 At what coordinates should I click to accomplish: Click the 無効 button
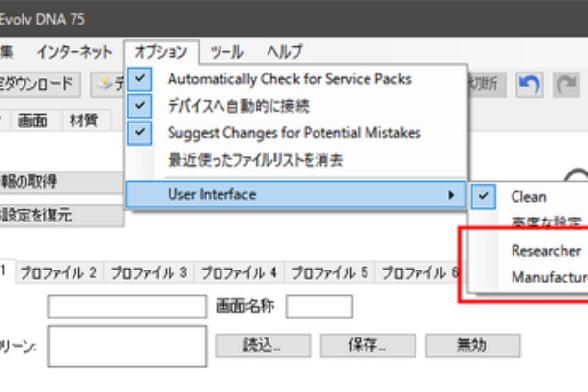(472, 345)
